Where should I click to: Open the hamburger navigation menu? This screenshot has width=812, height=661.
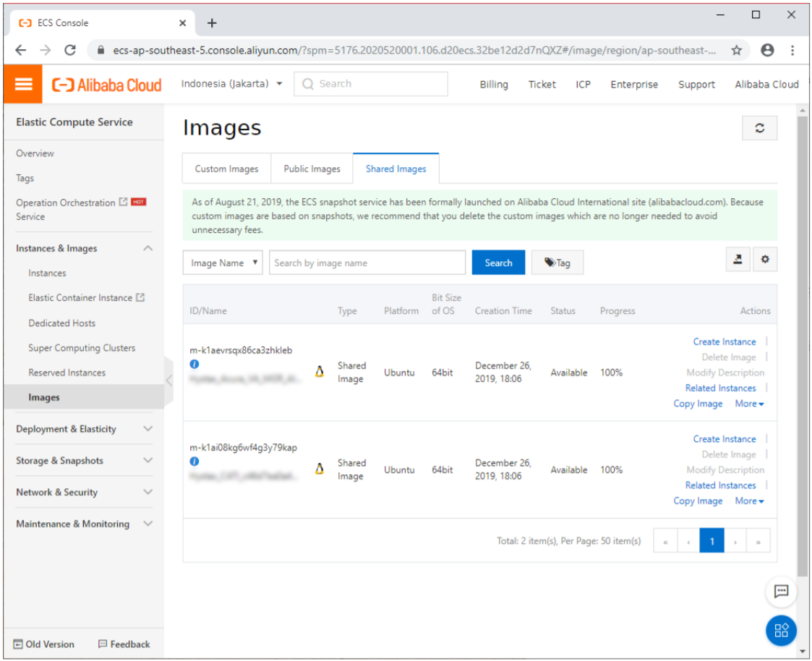coord(23,85)
